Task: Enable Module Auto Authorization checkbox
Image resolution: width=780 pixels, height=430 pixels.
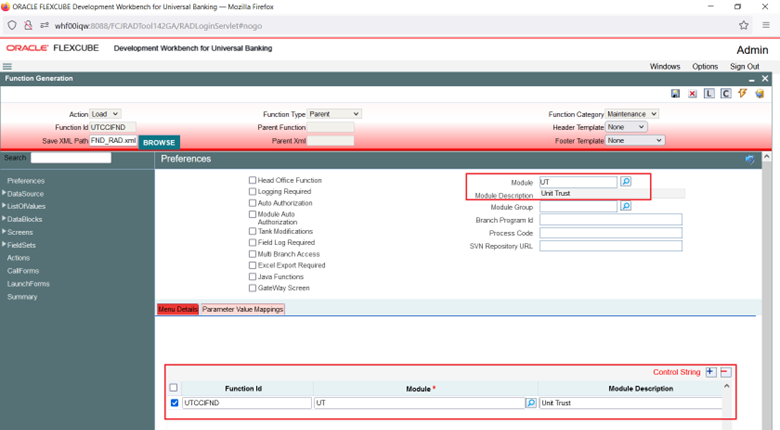Action: [x=253, y=215]
